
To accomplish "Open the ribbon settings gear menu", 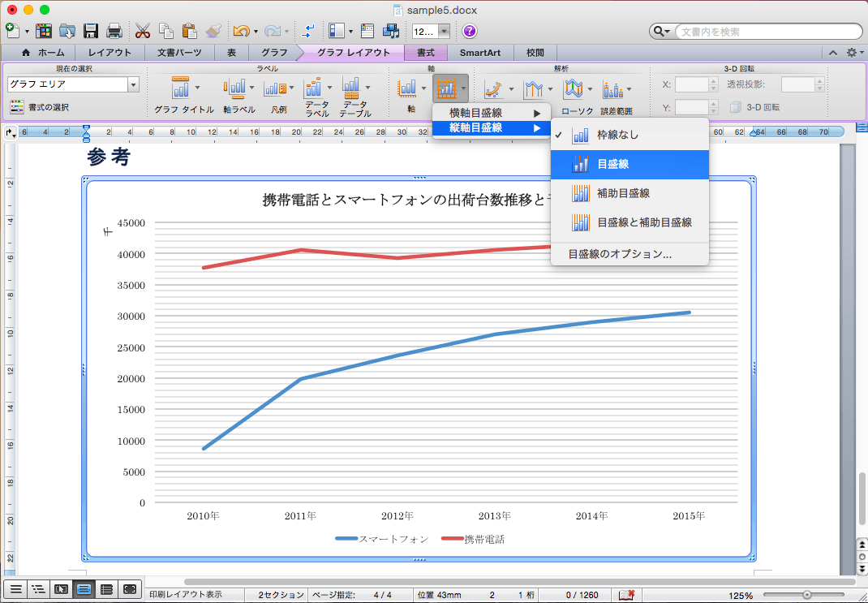I will (854, 53).
